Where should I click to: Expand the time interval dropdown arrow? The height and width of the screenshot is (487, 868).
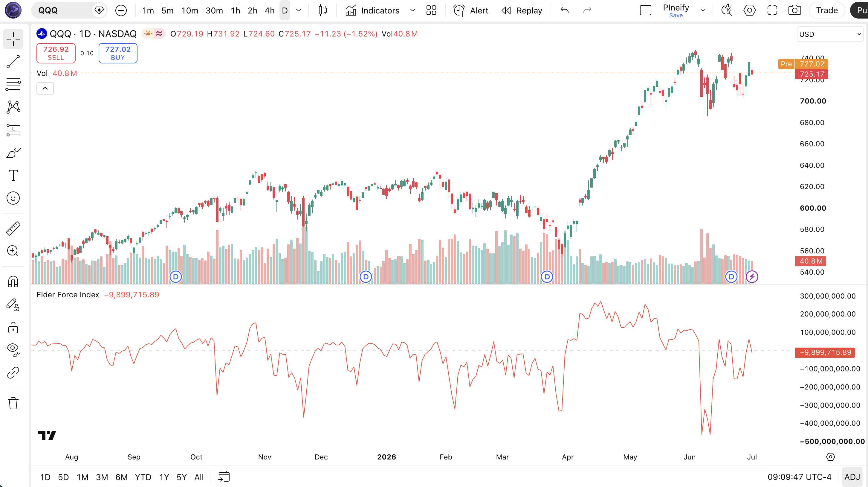[299, 10]
